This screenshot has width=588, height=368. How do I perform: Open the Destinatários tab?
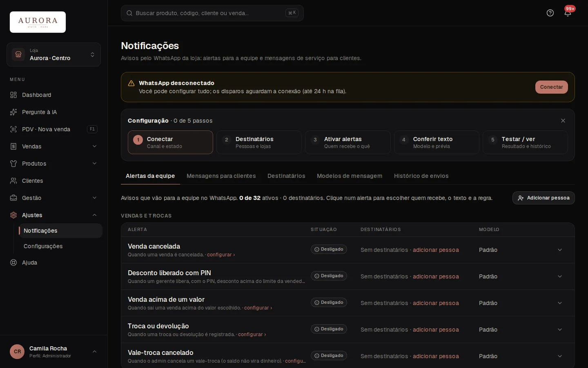tap(286, 176)
